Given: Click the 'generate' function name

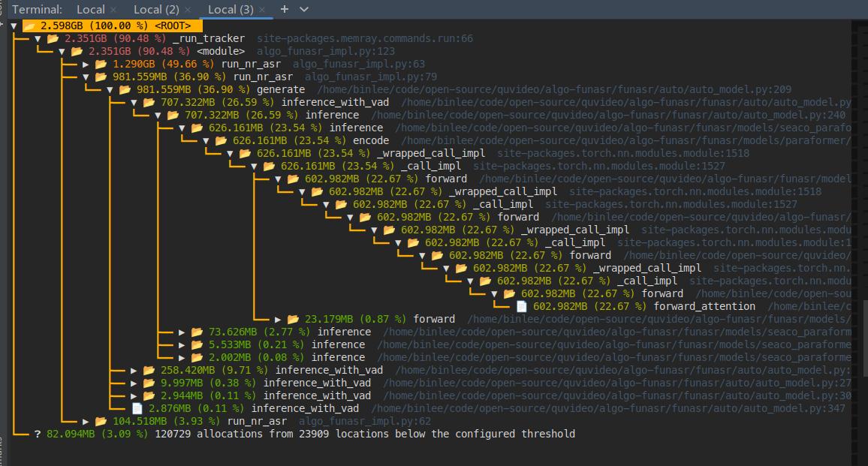Looking at the screenshot, I should coord(281,89).
